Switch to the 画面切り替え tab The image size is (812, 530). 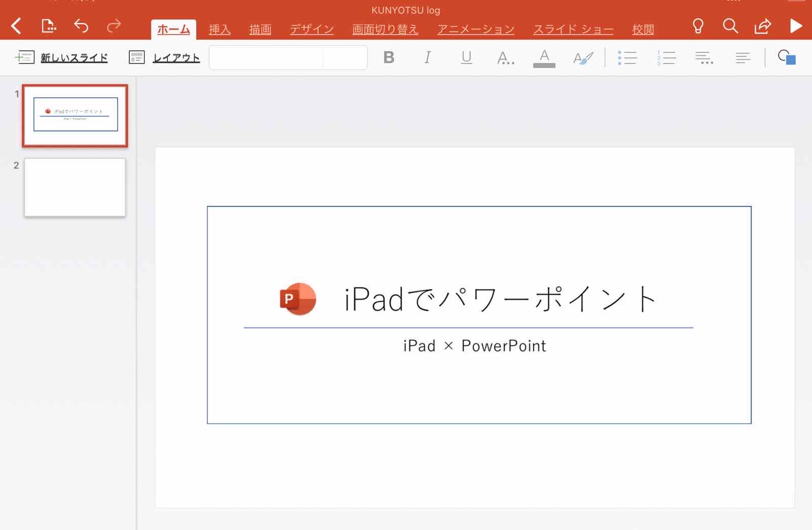[385, 29]
